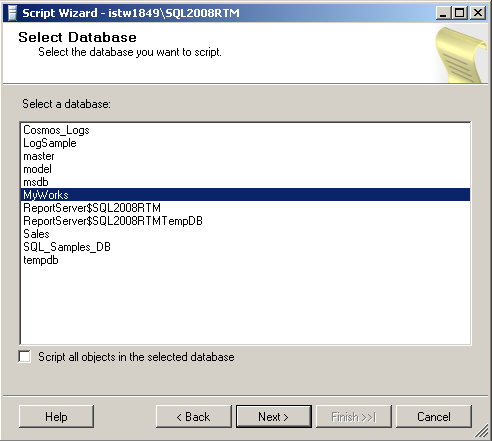Select the msdb database
Image resolution: width=492 pixels, height=441 pixels.
tap(245, 182)
